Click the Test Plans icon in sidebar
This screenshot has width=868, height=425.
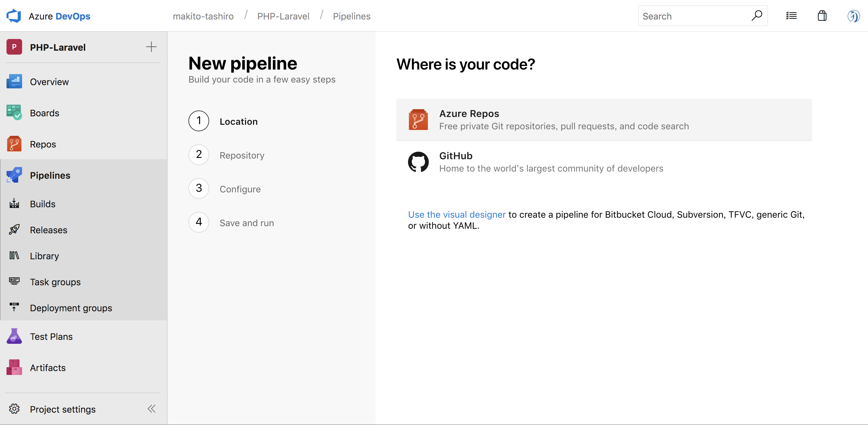pyautogui.click(x=15, y=337)
